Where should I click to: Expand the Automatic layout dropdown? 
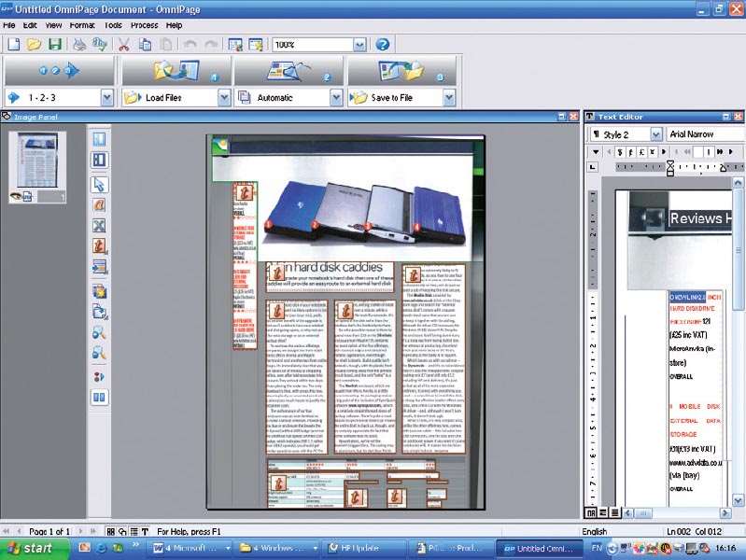(336, 98)
